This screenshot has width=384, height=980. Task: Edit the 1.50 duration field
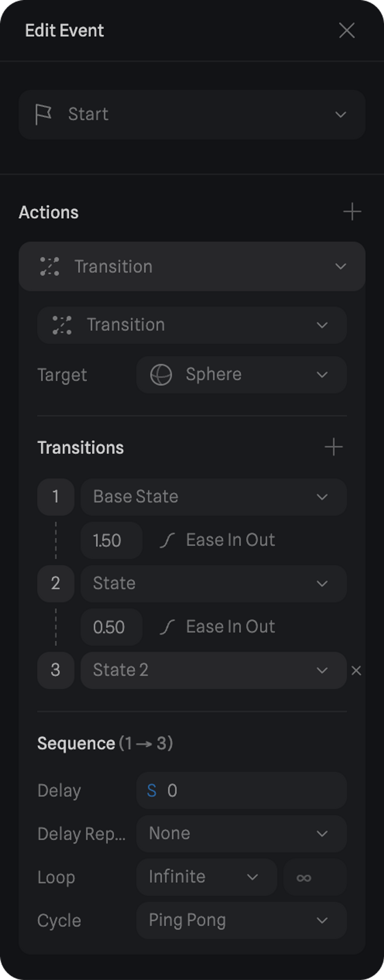[x=111, y=540]
